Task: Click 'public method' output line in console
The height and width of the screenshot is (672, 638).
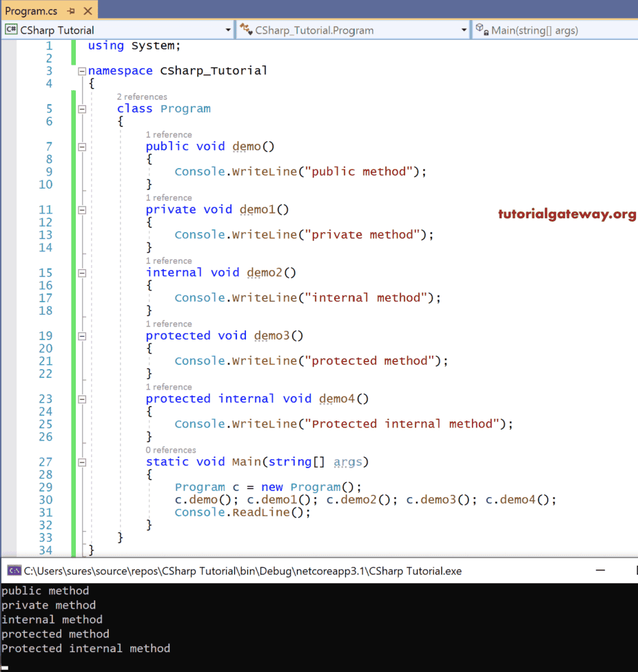Action: click(x=45, y=591)
